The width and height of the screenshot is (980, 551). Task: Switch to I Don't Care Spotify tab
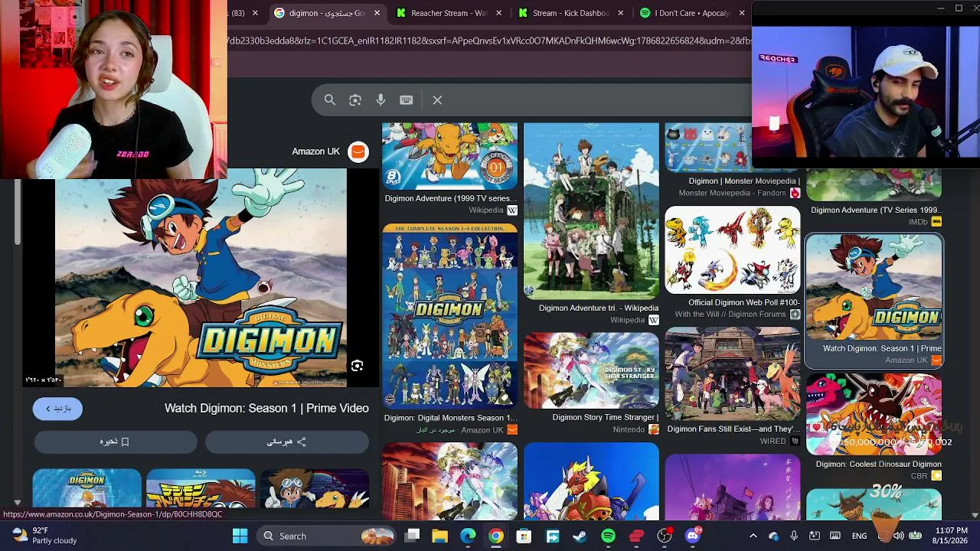692,13
